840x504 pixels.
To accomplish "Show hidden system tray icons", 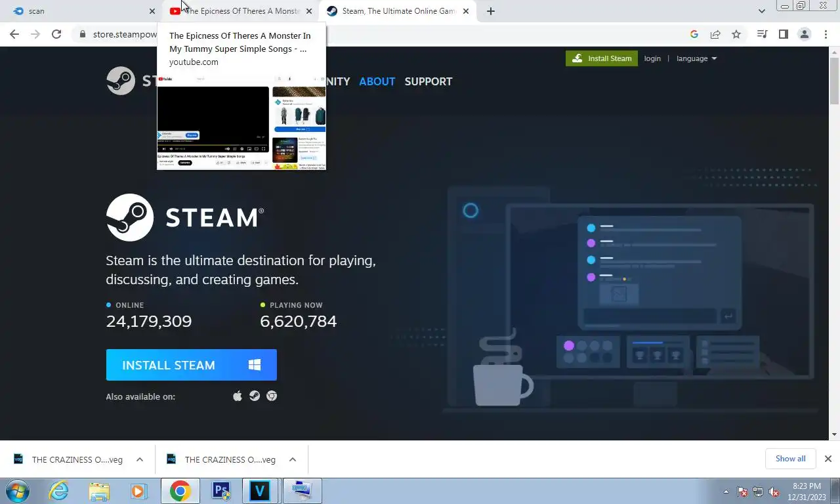I will click(726, 492).
